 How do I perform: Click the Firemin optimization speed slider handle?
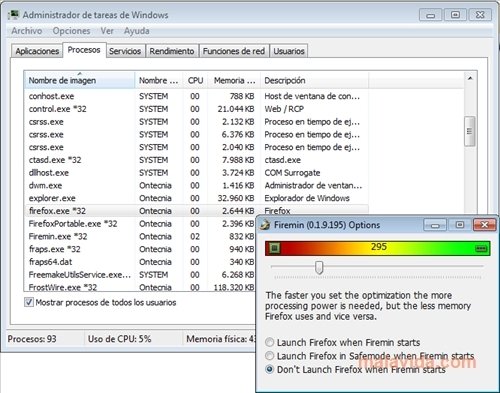(x=319, y=267)
